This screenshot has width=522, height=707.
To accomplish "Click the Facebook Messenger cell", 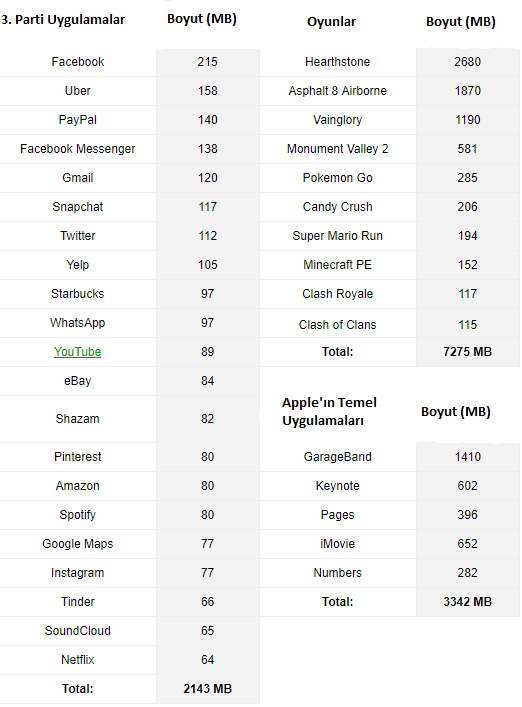I will coord(78,149).
